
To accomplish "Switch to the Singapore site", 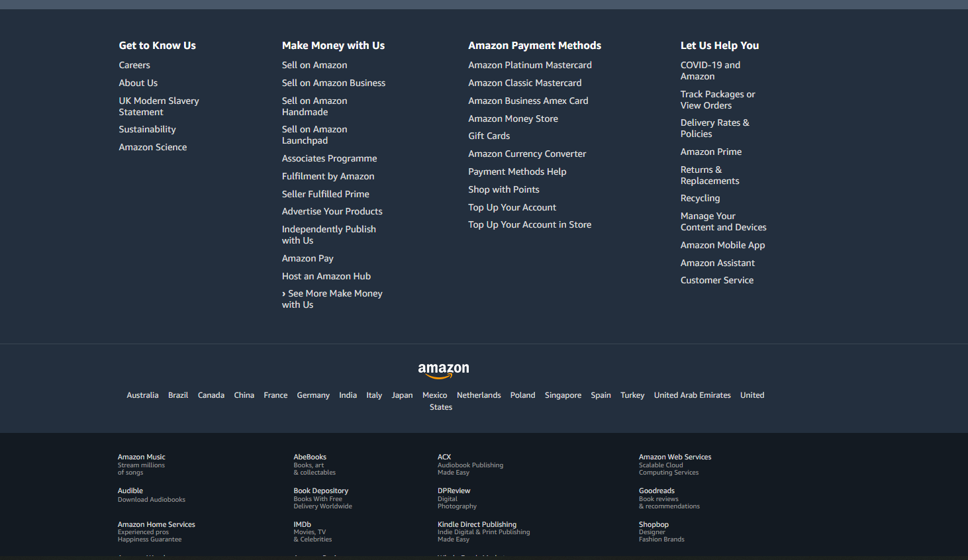I will [563, 395].
